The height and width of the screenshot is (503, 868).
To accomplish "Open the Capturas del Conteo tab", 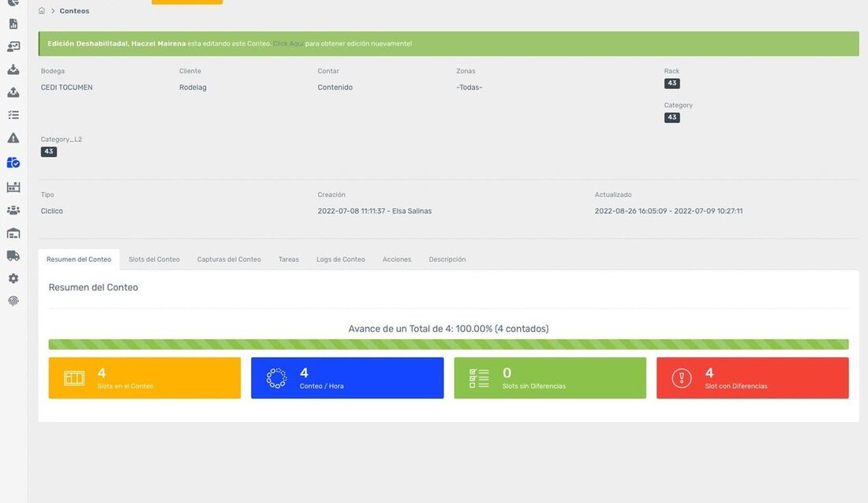I will coord(229,259).
